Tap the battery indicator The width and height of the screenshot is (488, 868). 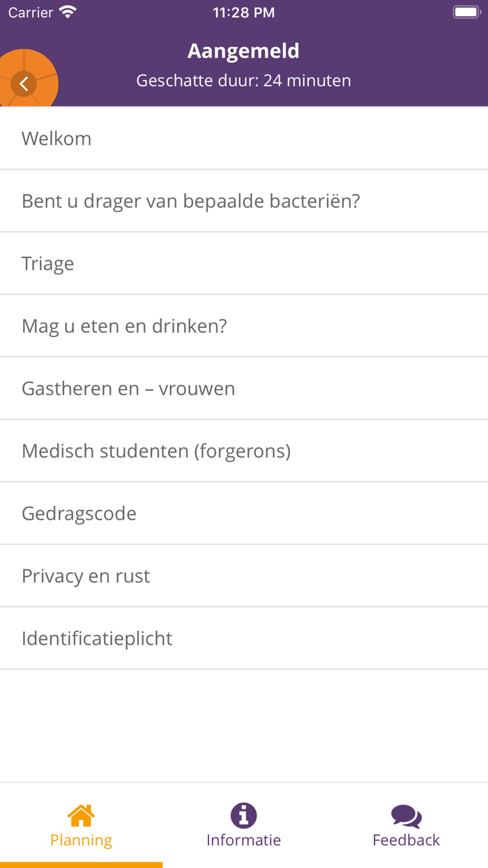[x=466, y=11]
